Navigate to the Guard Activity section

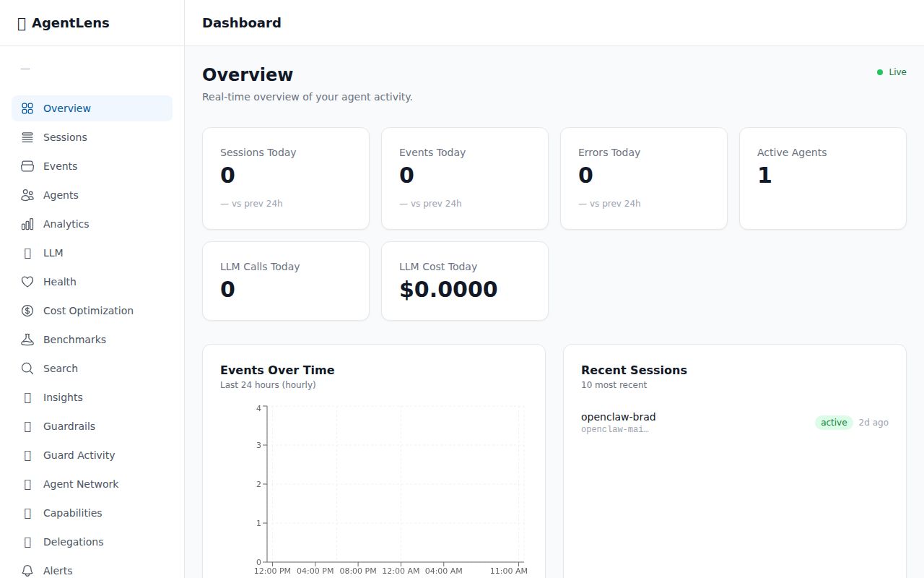tap(79, 455)
